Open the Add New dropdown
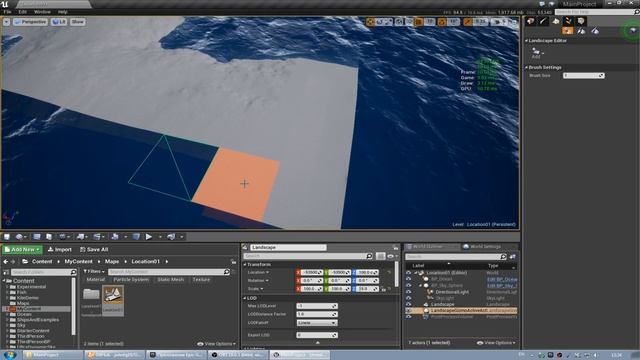Image resolution: width=640 pixels, height=360 pixels. [22, 249]
